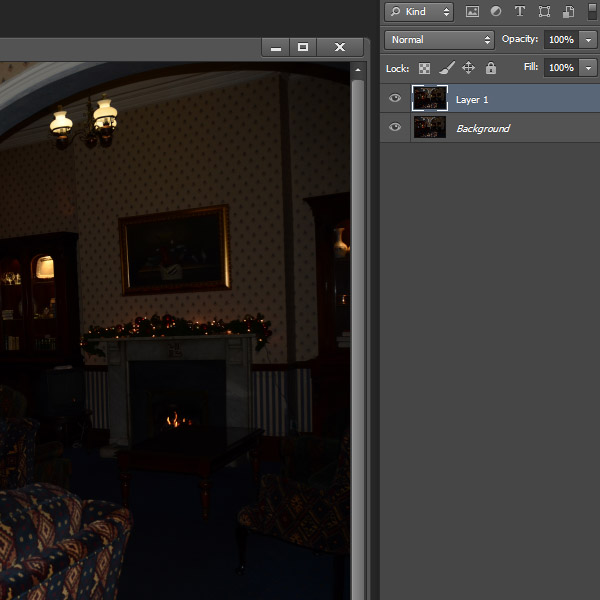
Task: Click the Opacity 100% value field
Action: click(562, 40)
